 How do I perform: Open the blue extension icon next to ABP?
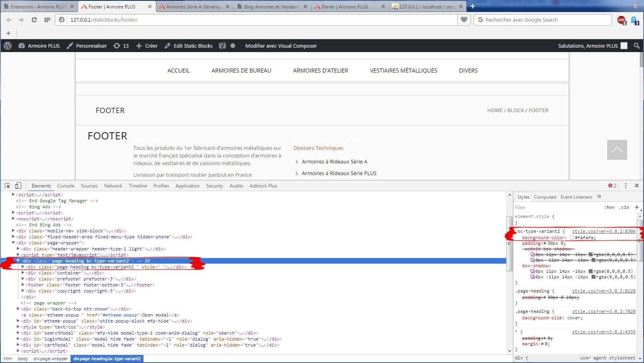point(635,20)
